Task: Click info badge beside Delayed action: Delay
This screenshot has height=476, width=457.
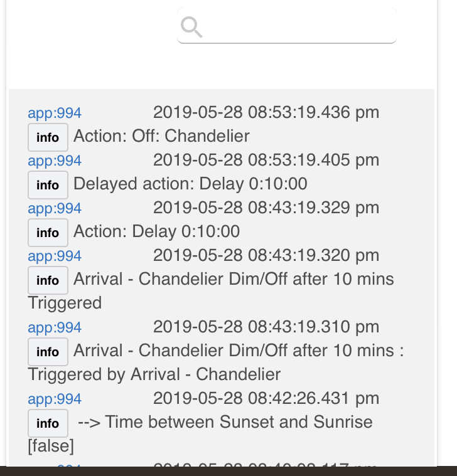Action: (x=48, y=185)
